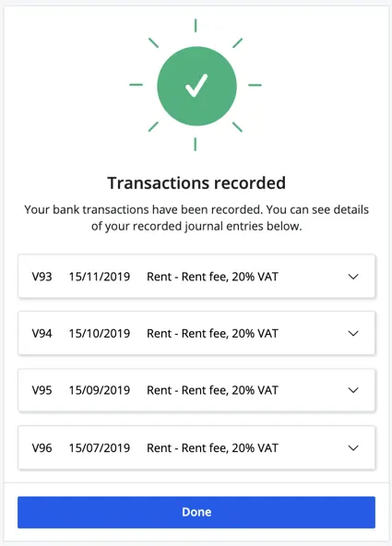Open Rent fee description in V95 row
Screen dimensions: 392x546
tap(212, 390)
